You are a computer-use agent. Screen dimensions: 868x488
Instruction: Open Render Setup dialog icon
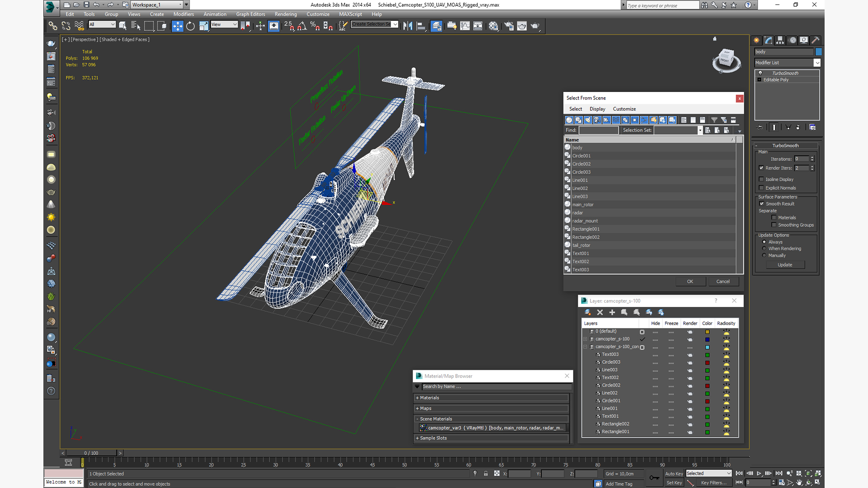click(509, 26)
